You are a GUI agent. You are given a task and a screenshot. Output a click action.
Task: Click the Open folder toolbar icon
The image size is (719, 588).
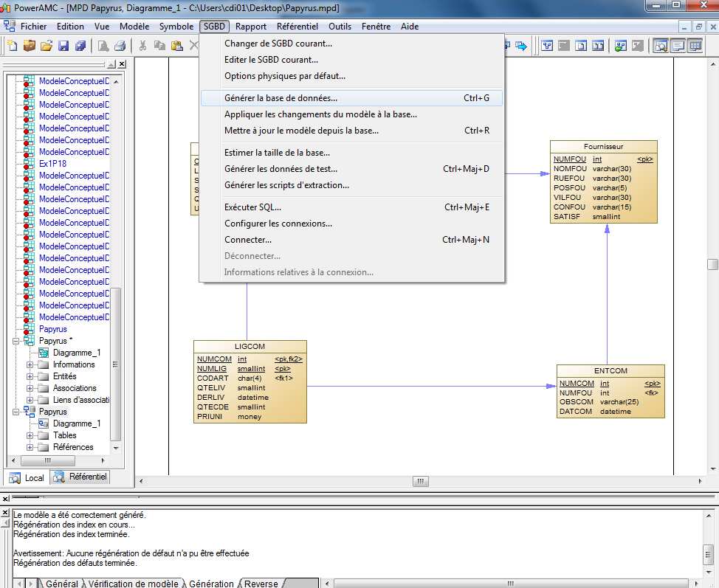click(x=46, y=46)
